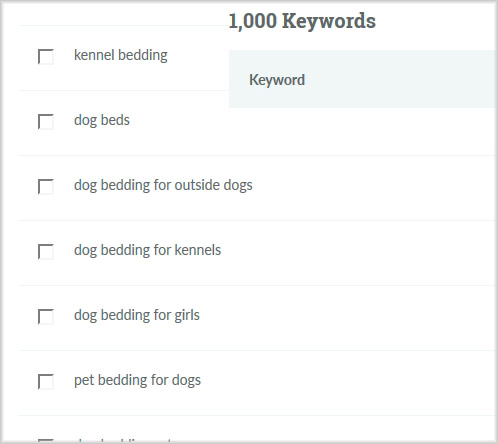Choose the dog bedding for kennels keyword text
The image size is (498, 444).
point(147,250)
